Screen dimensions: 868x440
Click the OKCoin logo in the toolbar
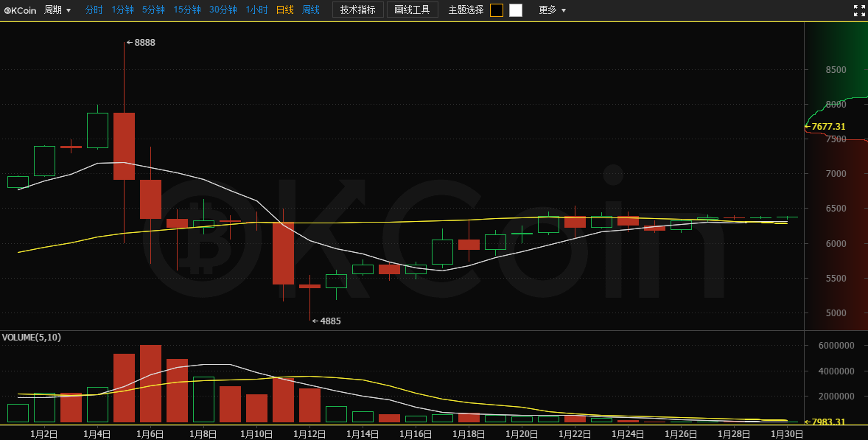pos(20,10)
